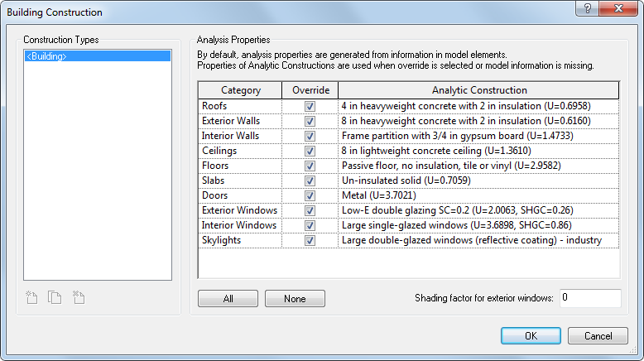This screenshot has height=361, width=644.
Task: Click the Analytic Construction column header
Action: (x=478, y=90)
